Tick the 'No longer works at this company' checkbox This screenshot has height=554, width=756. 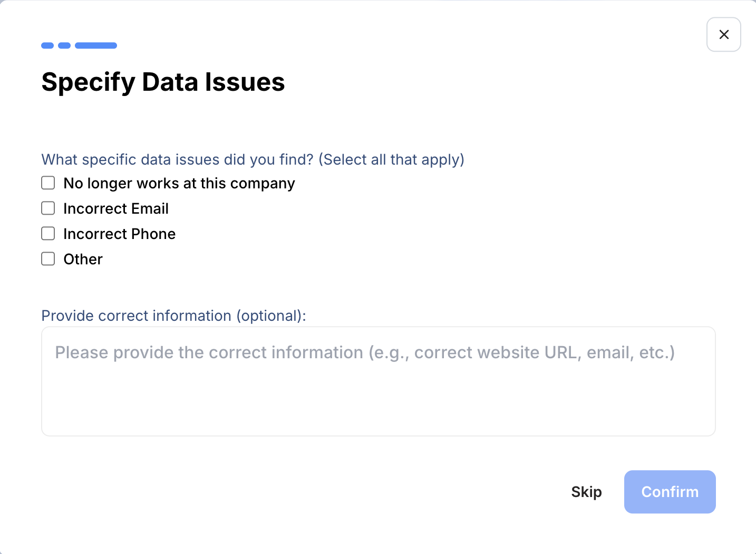tap(48, 183)
